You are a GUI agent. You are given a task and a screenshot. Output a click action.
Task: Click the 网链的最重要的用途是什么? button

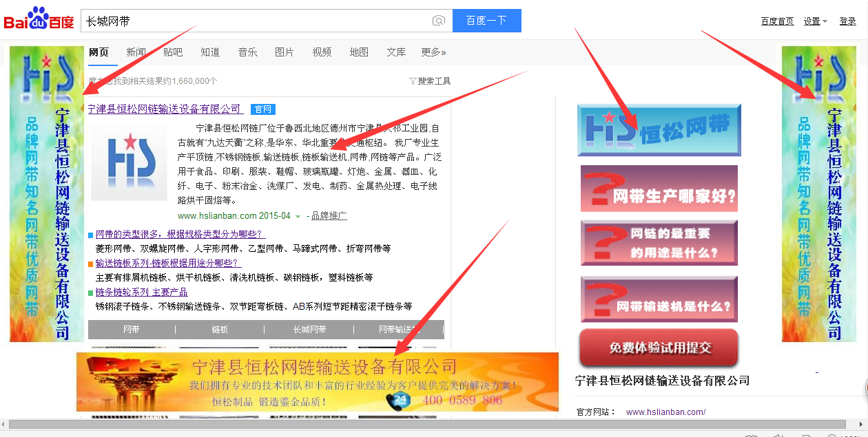coord(659,243)
